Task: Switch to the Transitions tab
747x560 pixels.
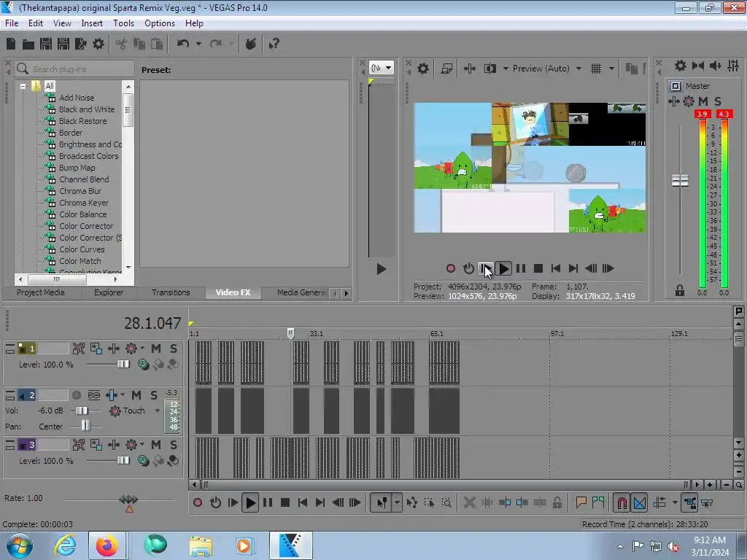Action: [171, 292]
